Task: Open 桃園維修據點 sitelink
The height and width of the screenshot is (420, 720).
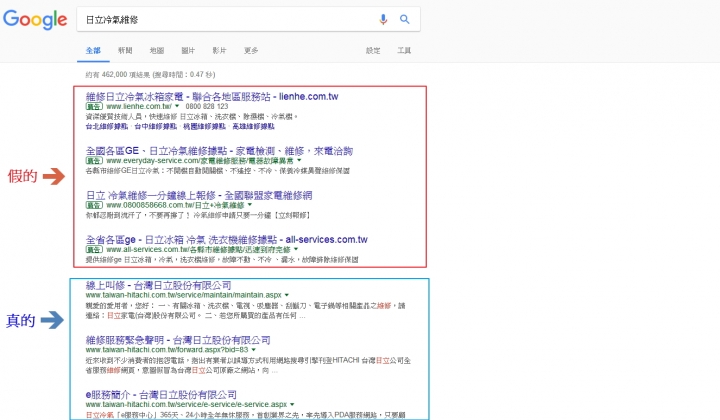Action: coord(204,126)
